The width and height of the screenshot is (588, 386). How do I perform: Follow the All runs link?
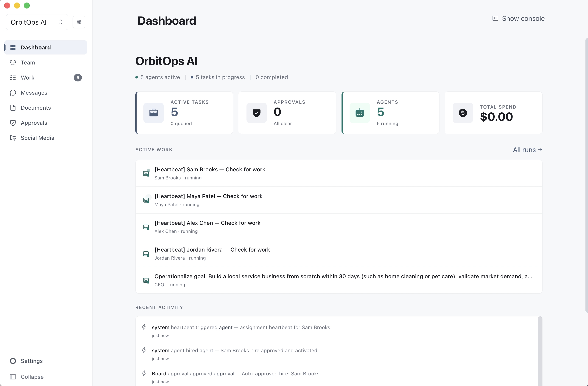[x=527, y=150]
